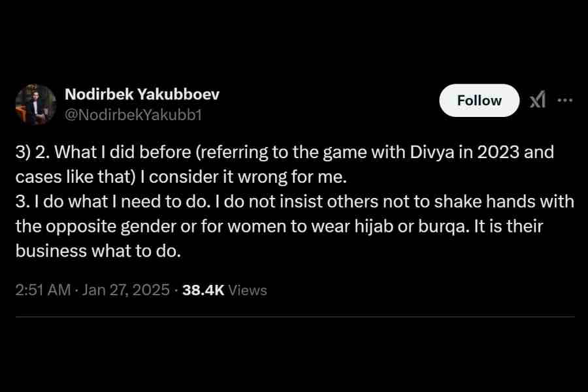
Task: Click the Jan 27, 2025 date
Action: (x=126, y=290)
